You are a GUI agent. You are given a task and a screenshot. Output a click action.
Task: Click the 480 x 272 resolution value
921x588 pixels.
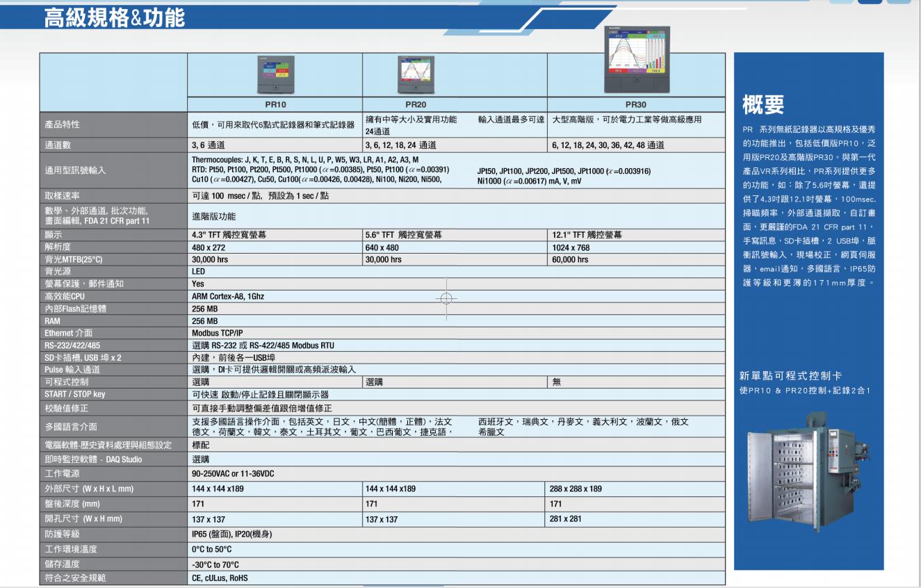(x=208, y=247)
